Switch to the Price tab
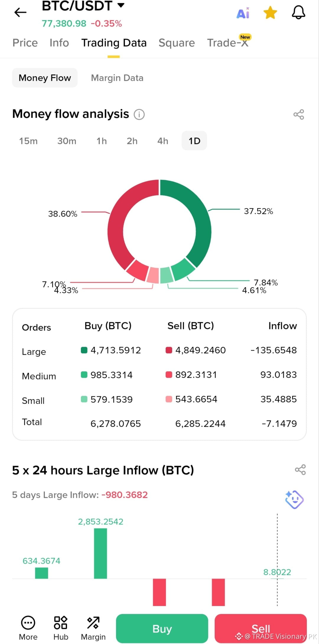The height and width of the screenshot is (644, 319). click(25, 43)
